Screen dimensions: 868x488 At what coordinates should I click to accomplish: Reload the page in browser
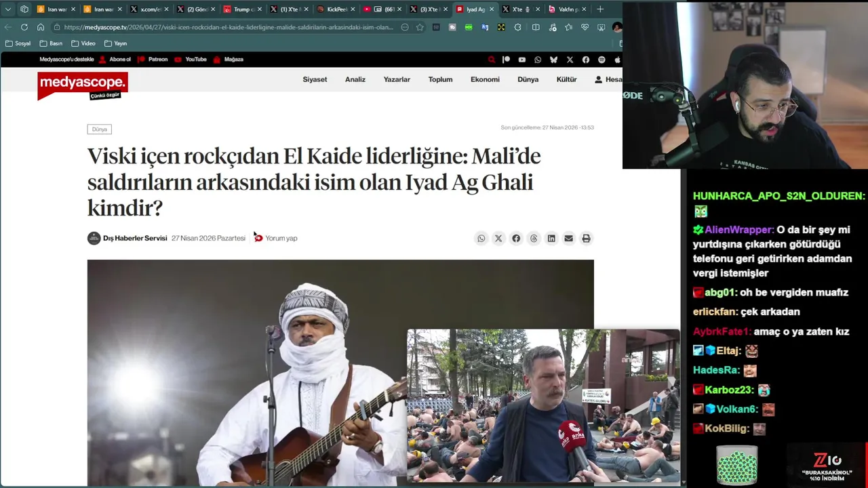point(24,27)
